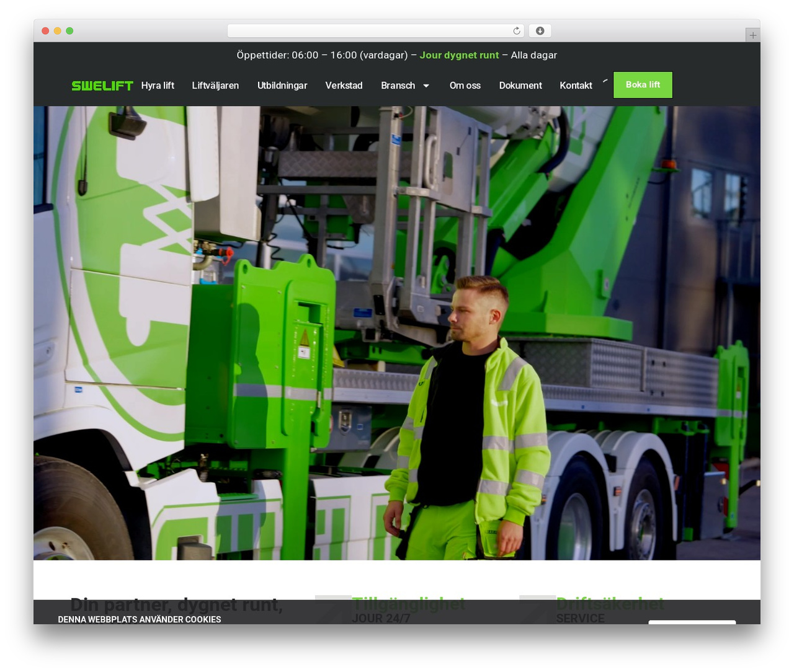Open the Hyra lift menu item
794x672 pixels.
(x=158, y=86)
